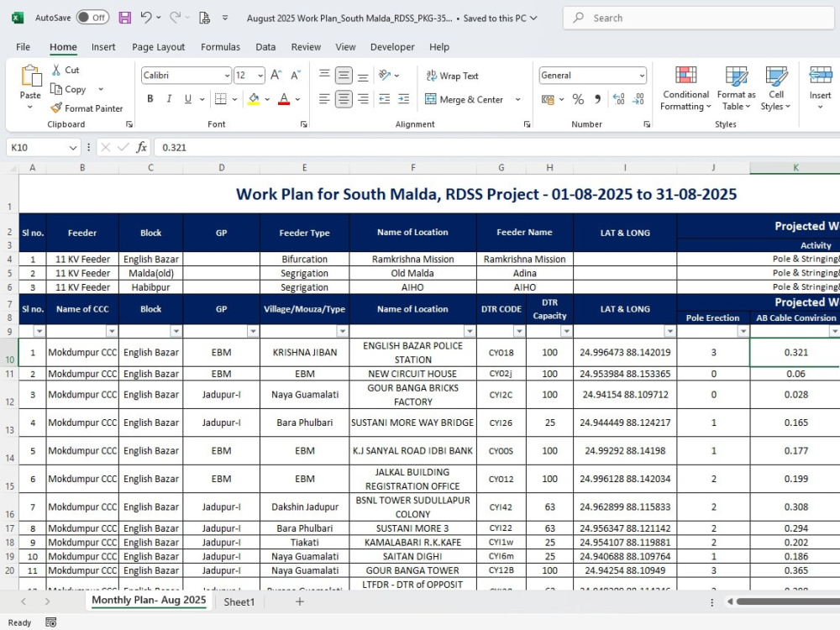The width and height of the screenshot is (840, 630).
Task: Open the font name Calibri dropdown
Action: tap(227, 76)
